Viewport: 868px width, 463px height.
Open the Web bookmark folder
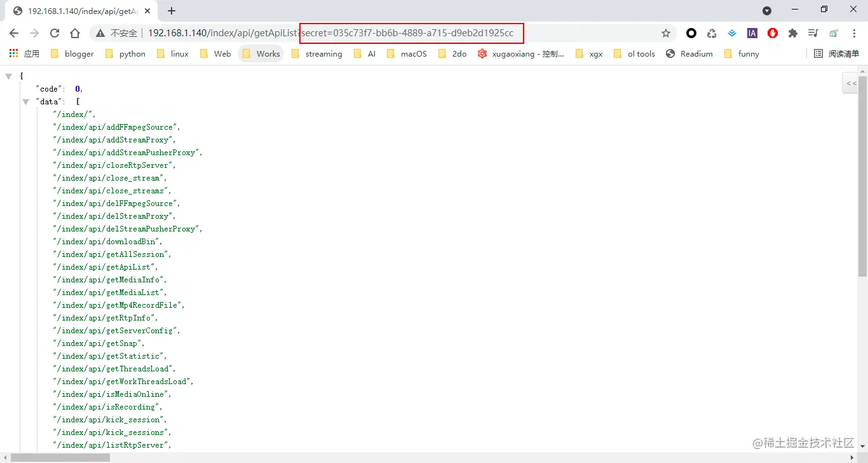pos(215,54)
